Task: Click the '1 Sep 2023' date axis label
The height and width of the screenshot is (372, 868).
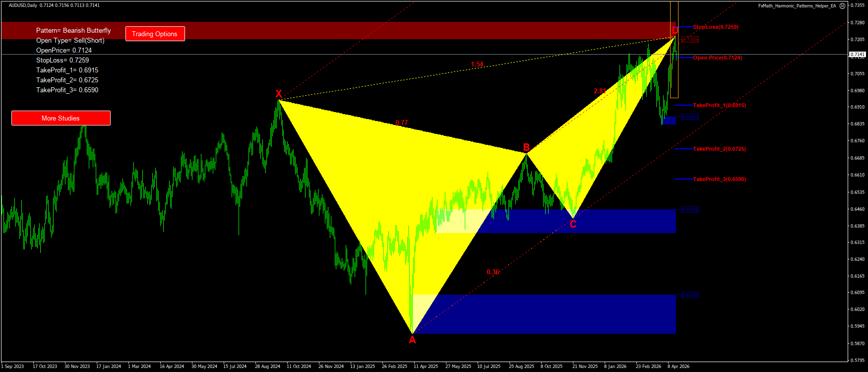Action: coord(12,367)
